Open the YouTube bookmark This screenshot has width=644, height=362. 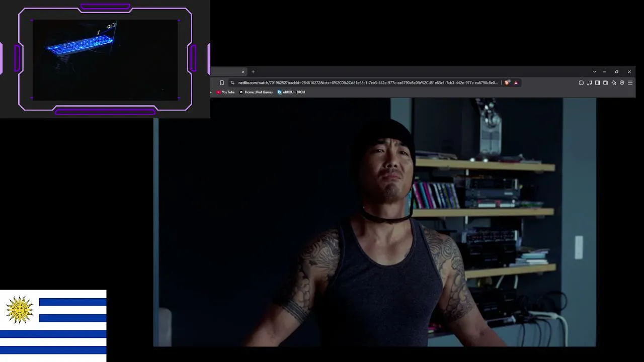click(x=225, y=92)
